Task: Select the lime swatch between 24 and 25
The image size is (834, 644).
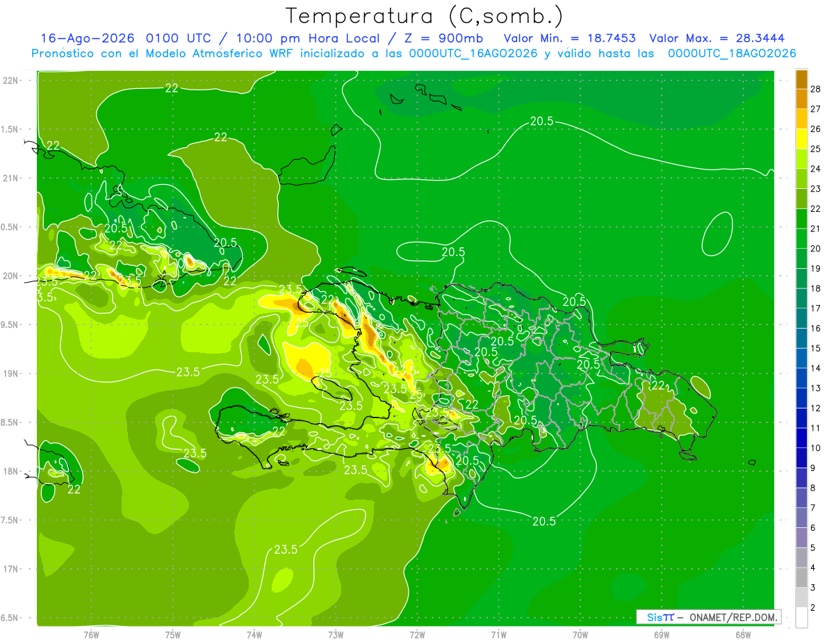Action: point(801,159)
